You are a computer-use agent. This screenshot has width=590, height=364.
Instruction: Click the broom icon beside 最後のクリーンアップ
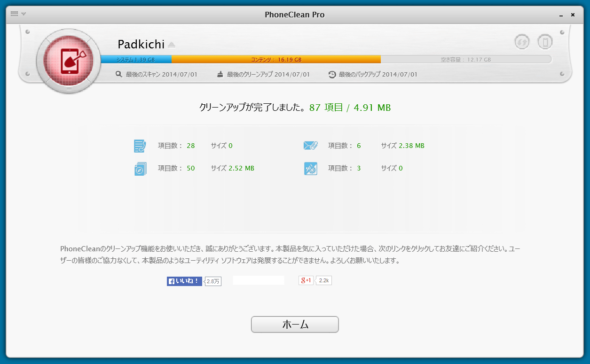click(220, 74)
